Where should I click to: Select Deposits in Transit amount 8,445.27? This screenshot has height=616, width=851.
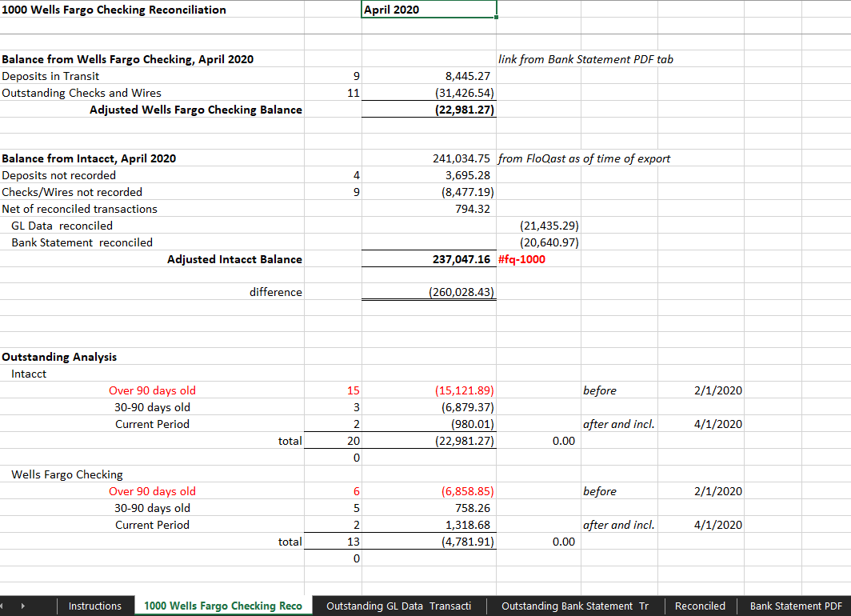pyautogui.click(x=468, y=76)
